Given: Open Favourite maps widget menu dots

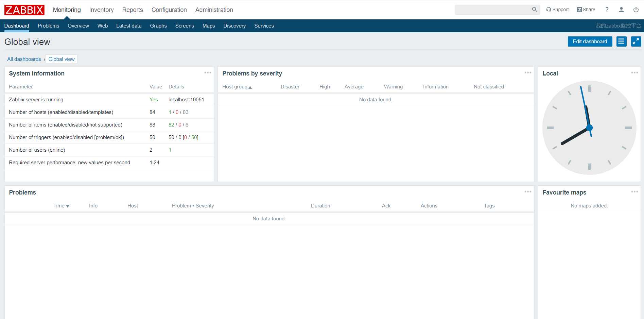Looking at the screenshot, I should click(x=634, y=192).
